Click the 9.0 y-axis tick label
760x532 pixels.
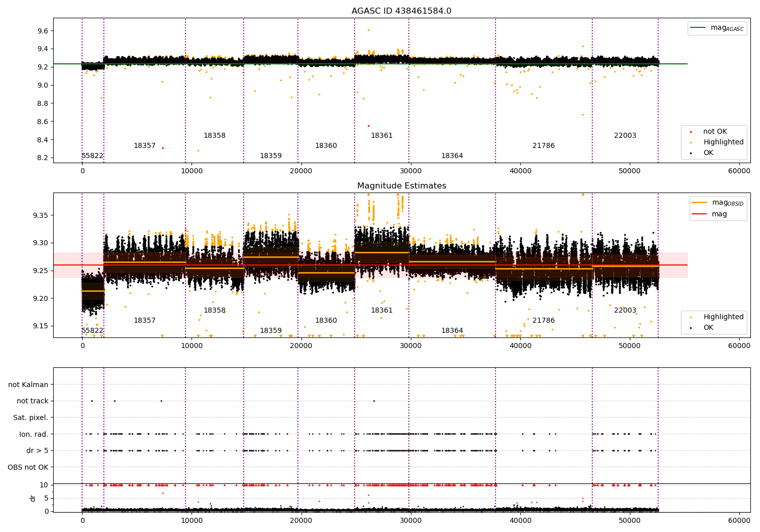point(43,85)
